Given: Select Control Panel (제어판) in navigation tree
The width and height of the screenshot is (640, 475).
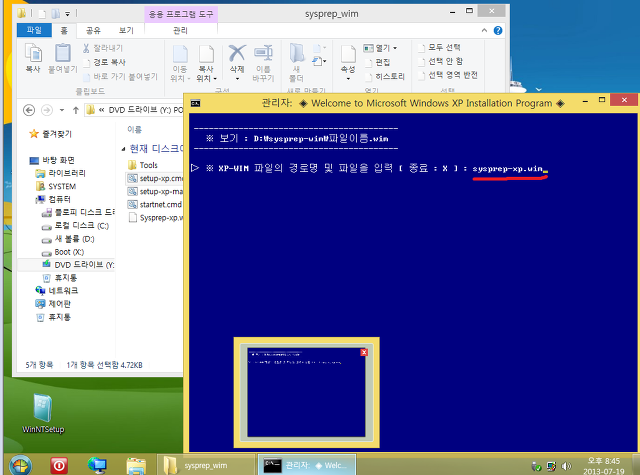Looking at the screenshot, I should click(x=53, y=304).
